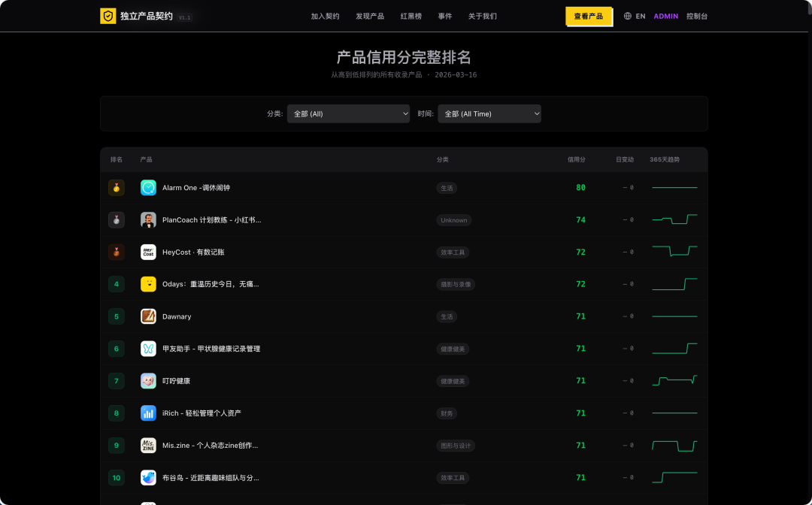
Task: Open the 事件 nav item
Action: (445, 16)
